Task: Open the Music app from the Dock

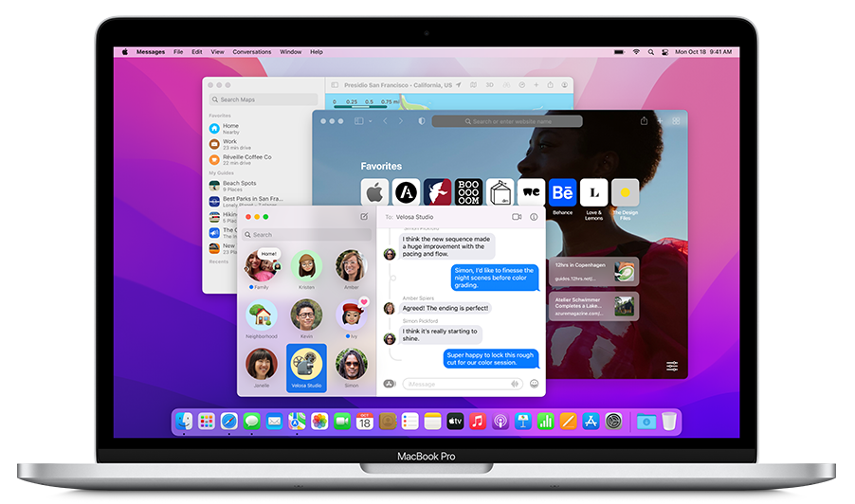Action: [478, 422]
